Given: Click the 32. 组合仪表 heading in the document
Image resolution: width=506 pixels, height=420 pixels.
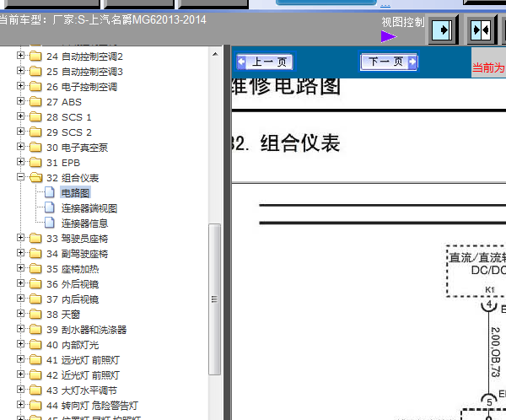Looking at the screenshot, I should 285,143.
